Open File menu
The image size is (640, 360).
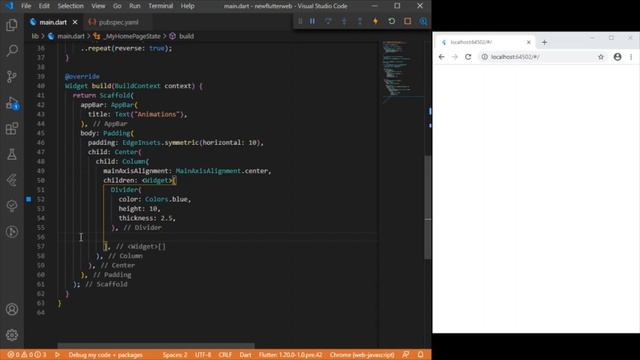(x=26, y=6)
